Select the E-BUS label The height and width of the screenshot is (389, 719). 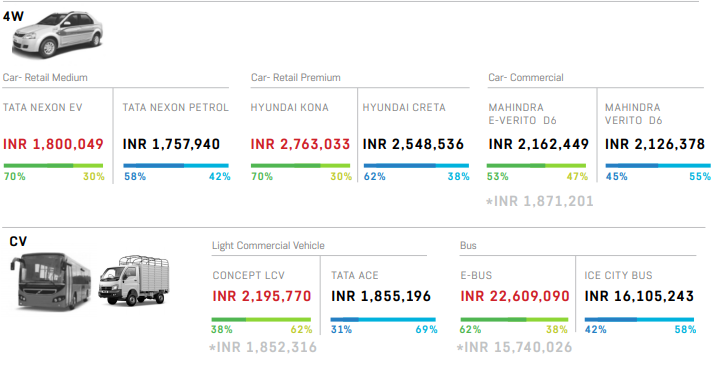pos(476,275)
